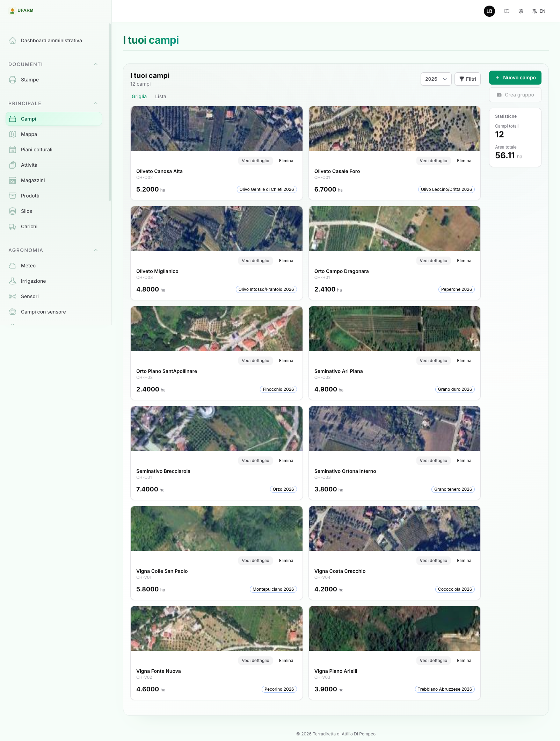560x741 pixels.
Task: Switch to the Lista tab
Action: [x=161, y=96]
